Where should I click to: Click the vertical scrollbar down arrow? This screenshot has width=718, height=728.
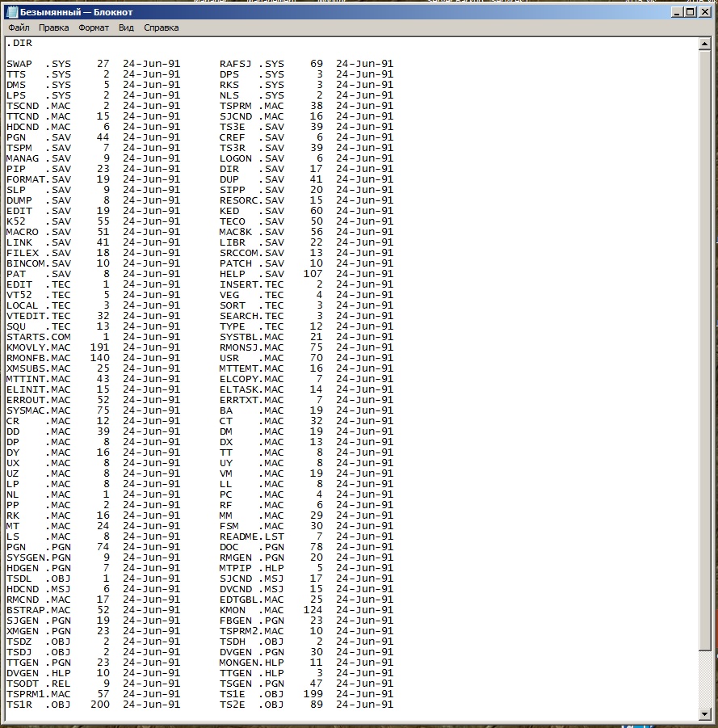pyautogui.click(x=704, y=714)
